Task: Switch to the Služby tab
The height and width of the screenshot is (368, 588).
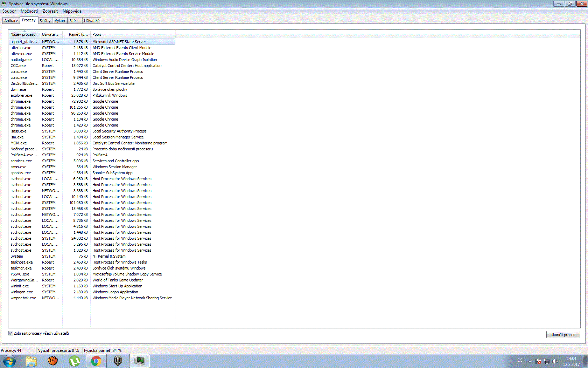Action: 45,21
